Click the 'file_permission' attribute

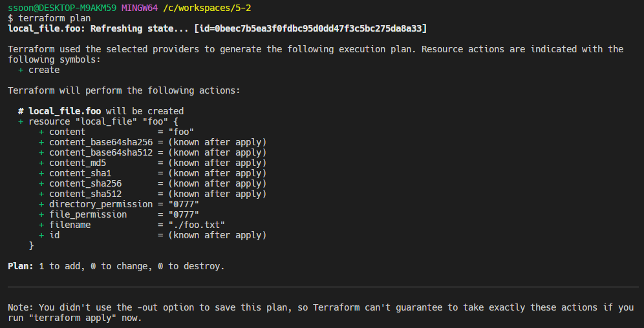(x=88, y=214)
